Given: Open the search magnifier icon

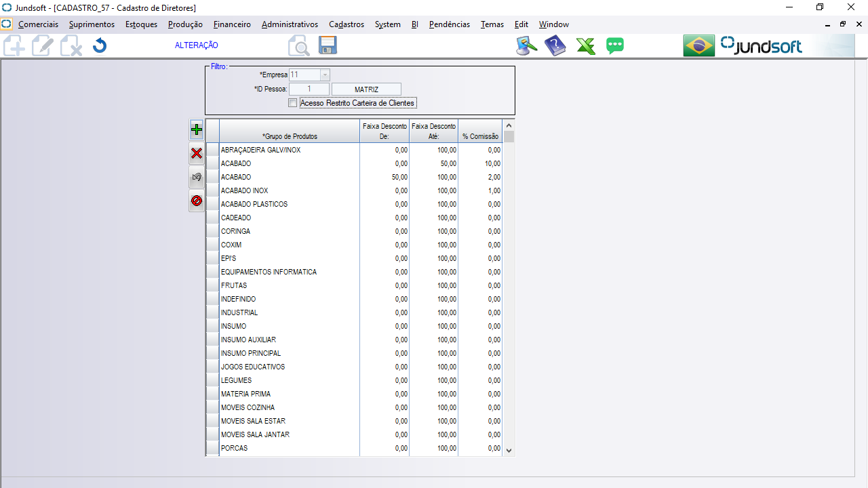Looking at the screenshot, I should [298, 46].
